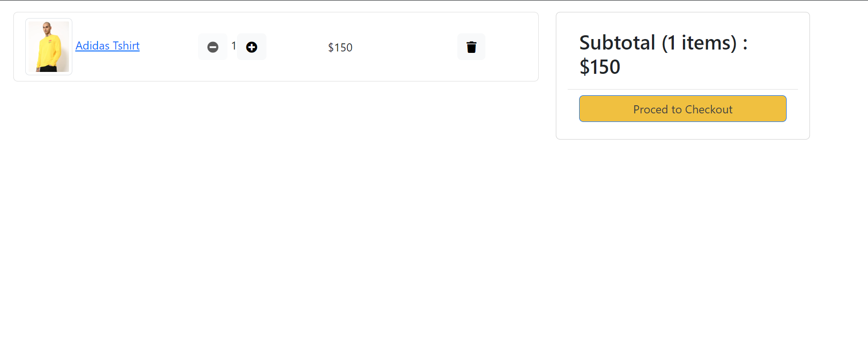Tap the circular minus control in the cart row

tap(213, 47)
